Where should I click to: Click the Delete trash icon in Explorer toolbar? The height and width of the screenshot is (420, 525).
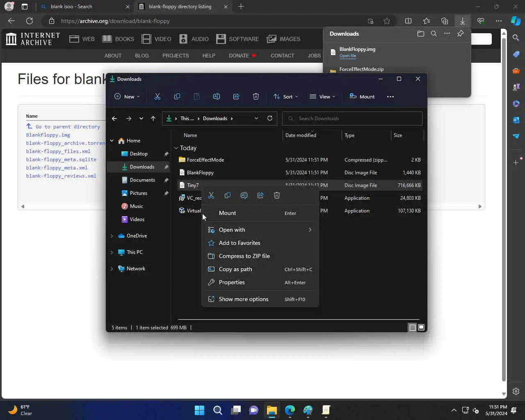pyautogui.click(x=256, y=96)
